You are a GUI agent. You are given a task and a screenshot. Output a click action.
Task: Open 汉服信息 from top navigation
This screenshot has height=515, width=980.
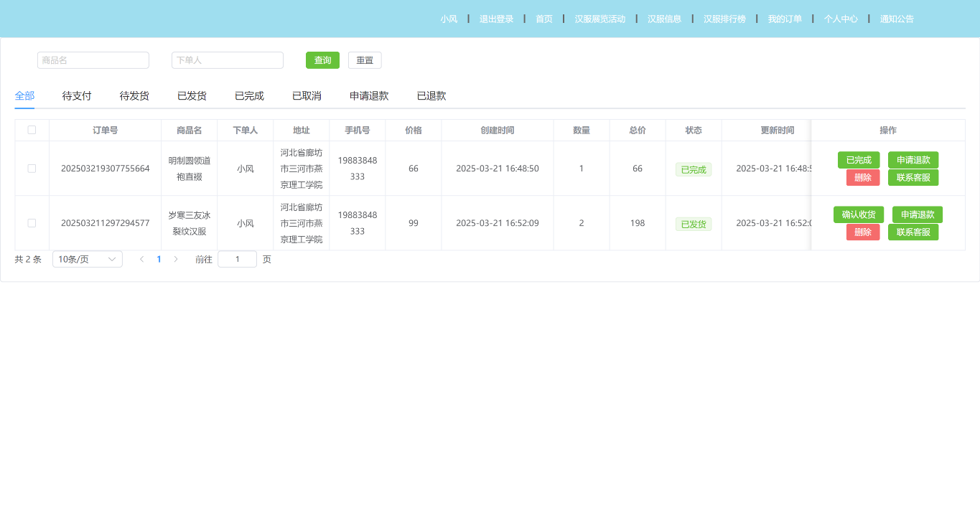[x=665, y=19]
